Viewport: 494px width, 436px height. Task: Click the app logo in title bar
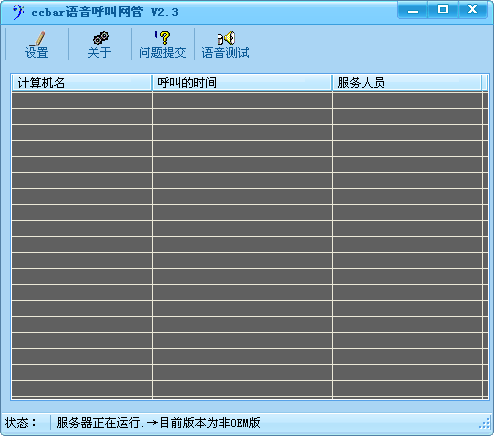(x=18, y=12)
